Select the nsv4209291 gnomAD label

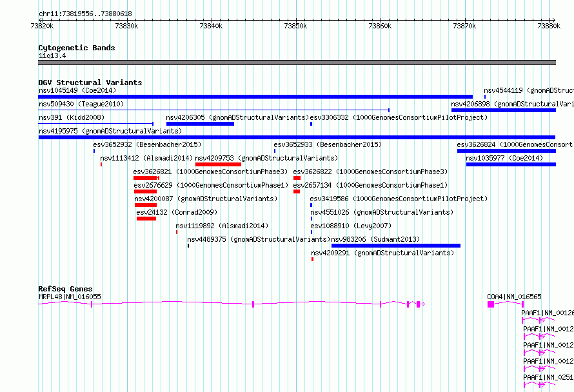pos(382,253)
